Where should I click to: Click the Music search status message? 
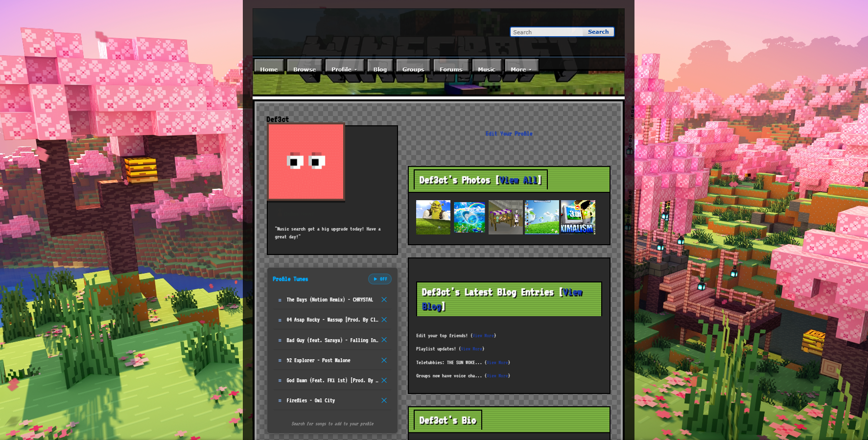[328, 233]
